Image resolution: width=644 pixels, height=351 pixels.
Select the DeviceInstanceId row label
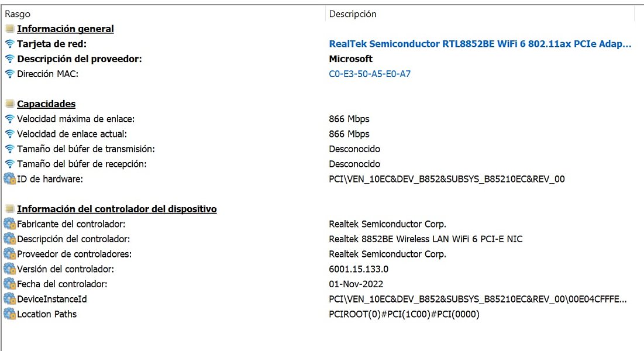click(x=51, y=299)
